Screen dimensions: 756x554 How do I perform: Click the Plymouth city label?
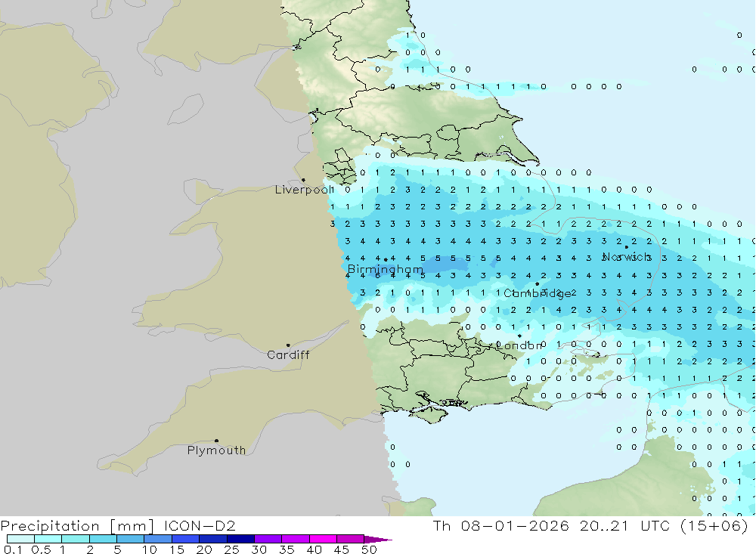216,450
